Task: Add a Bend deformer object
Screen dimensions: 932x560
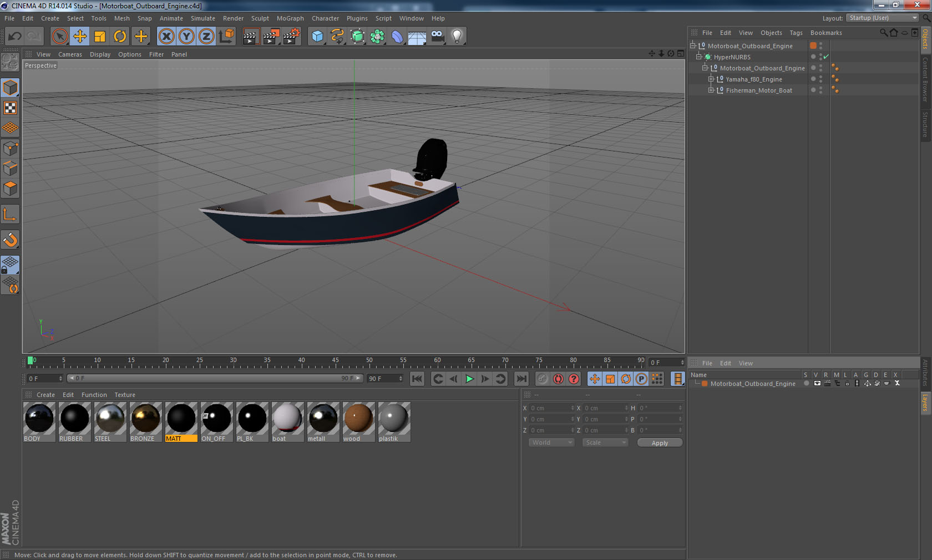Action: tap(397, 37)
